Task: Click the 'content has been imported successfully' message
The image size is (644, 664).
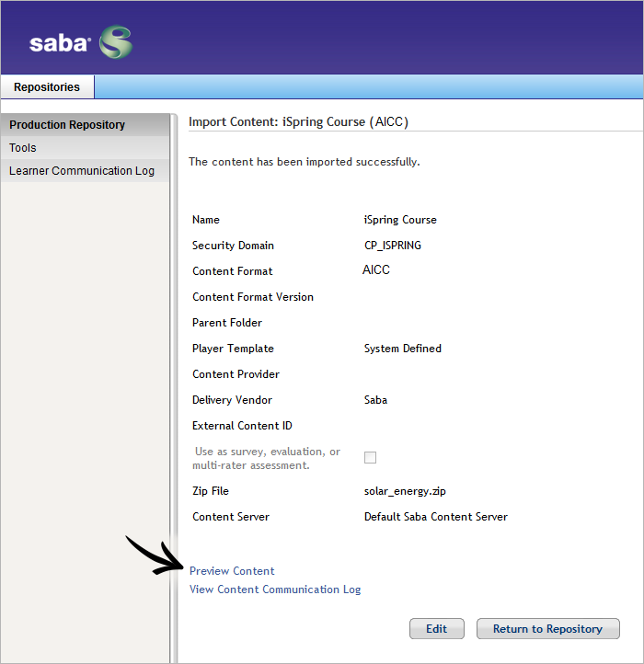Action: tap(305, 162)
